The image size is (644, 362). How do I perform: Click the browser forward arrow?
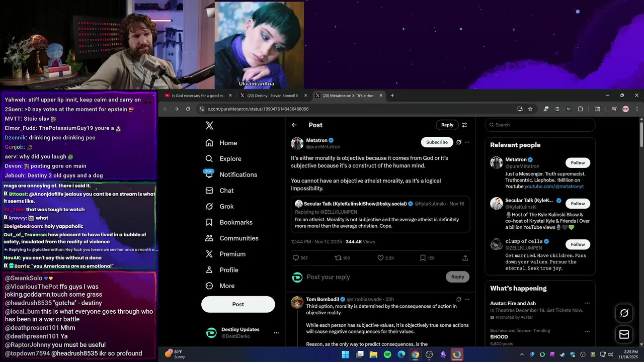click(x=177, y=109)
